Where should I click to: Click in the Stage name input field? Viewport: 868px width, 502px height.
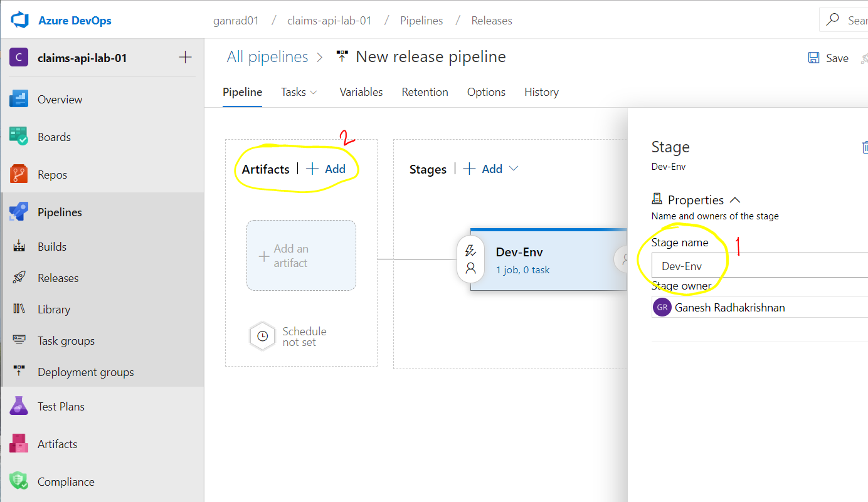(x=760, y=265)
